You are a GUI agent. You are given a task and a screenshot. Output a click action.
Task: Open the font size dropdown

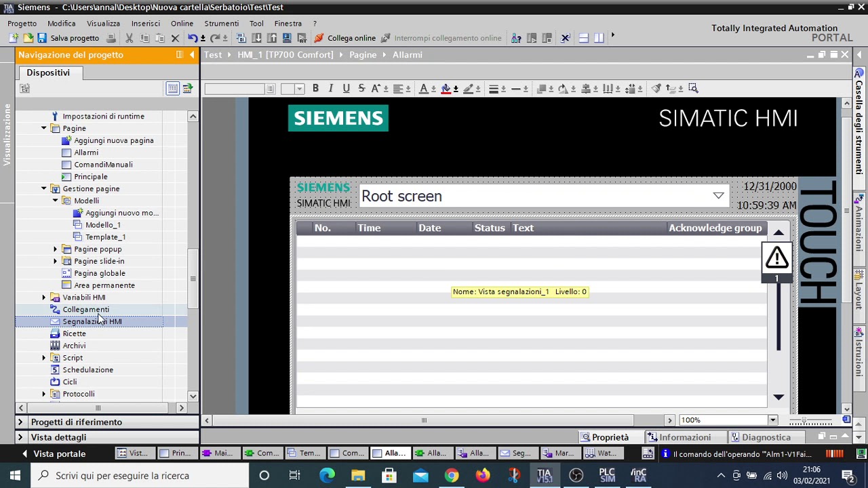click(299, 89)
